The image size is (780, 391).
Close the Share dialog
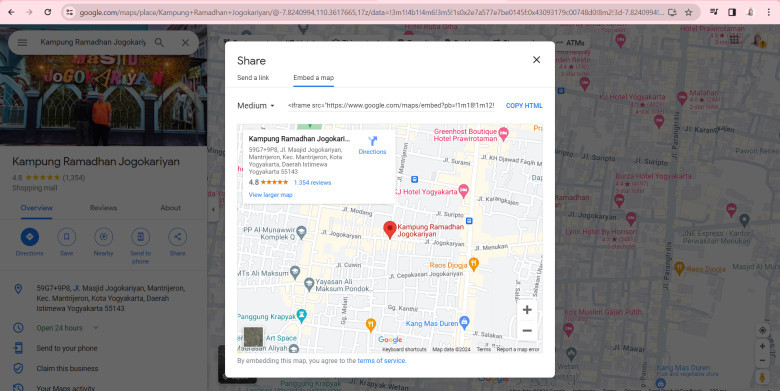click(536, 60)
